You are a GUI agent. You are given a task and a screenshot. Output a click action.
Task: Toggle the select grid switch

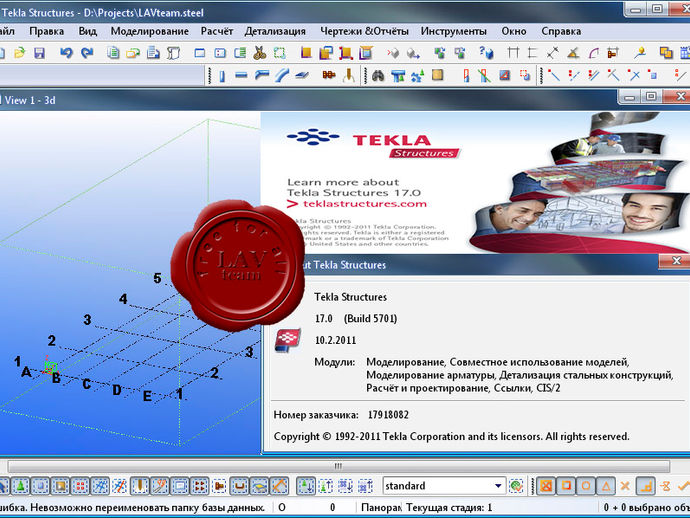pos(100,486)
